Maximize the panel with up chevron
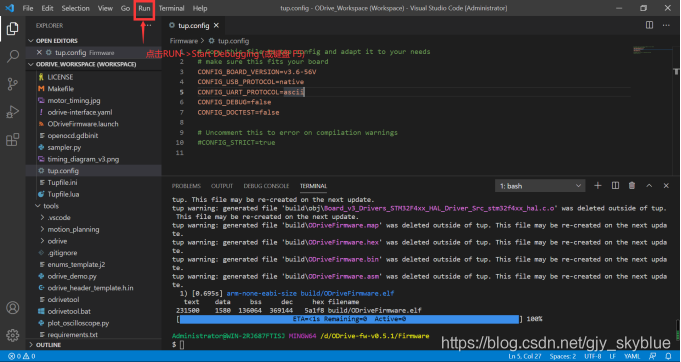 pos(649,186)
